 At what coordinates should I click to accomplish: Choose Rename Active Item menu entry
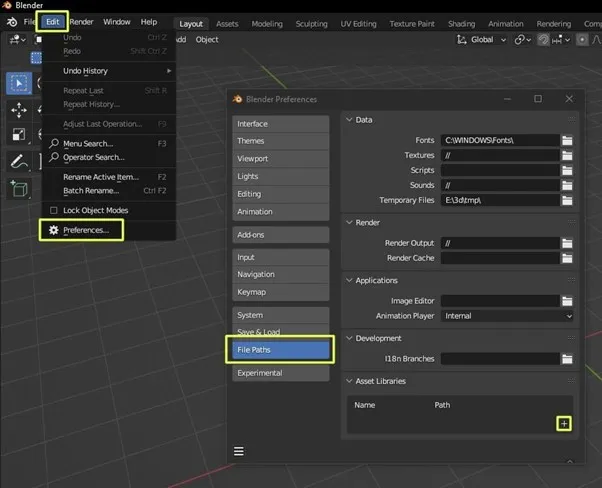coord(109,177)
